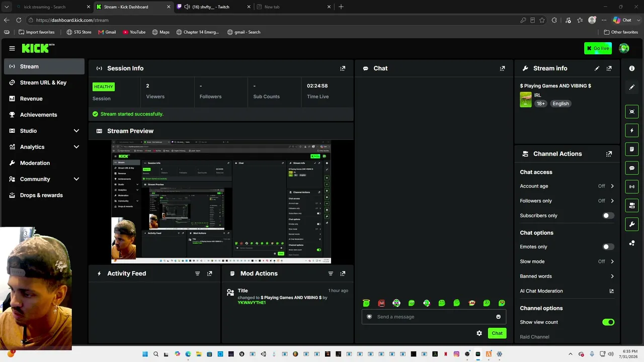Select Stream in the sidebar
Image resolution: width=644 pixels, height=362 pixels.
[44, 66]
